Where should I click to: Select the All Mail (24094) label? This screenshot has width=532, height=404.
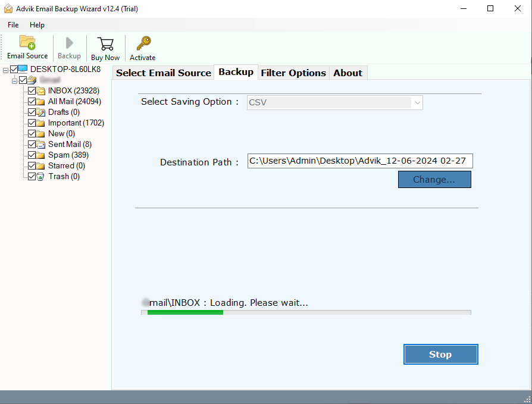74,101
